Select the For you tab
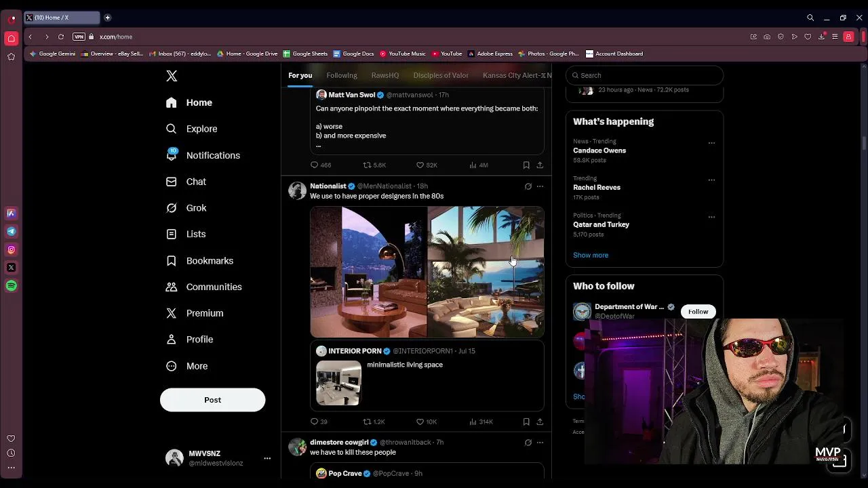This screenshot has width=868, height=488. [x=300, y=75]
